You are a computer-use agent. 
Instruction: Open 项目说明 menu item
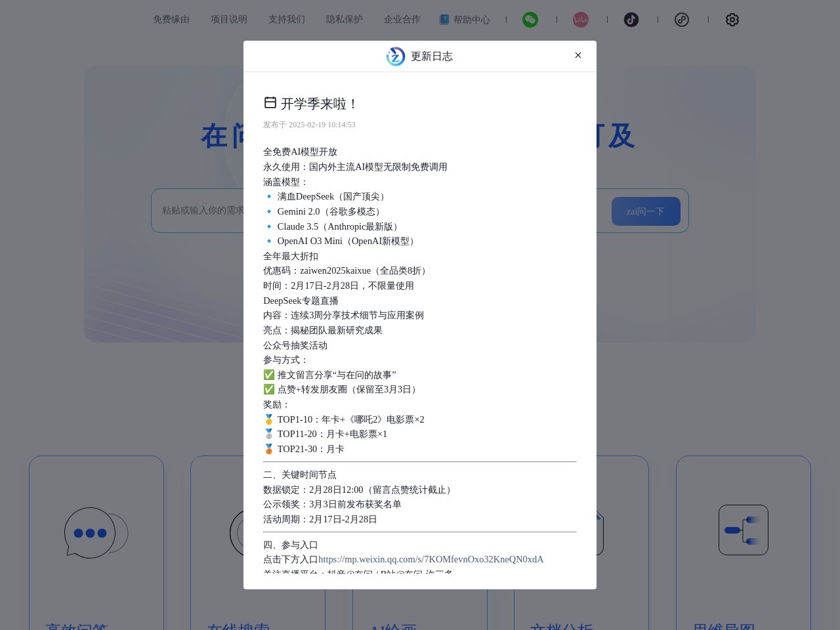coord(229,20)
